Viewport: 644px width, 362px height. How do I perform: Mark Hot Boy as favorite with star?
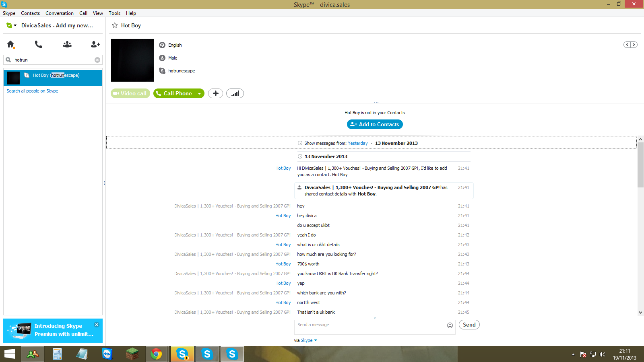point(115,25)
